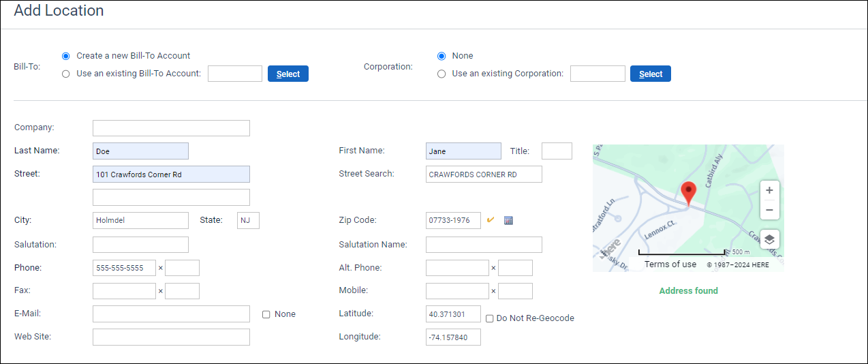Click the zip code lookup grid icon
Image resolution: width=868 pixels, height=364 pixels.
click(508, 220)
